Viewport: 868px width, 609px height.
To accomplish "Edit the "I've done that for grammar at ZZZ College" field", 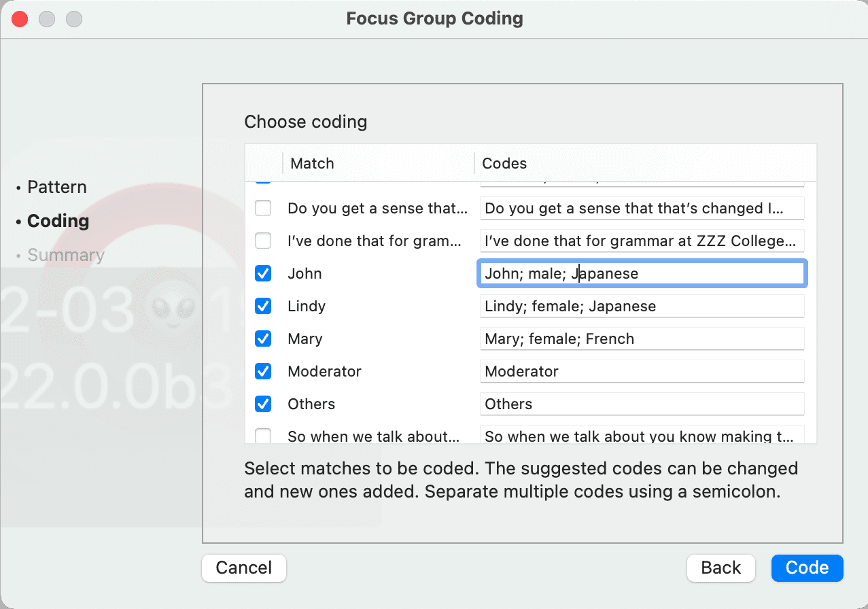I will point(642,241).
